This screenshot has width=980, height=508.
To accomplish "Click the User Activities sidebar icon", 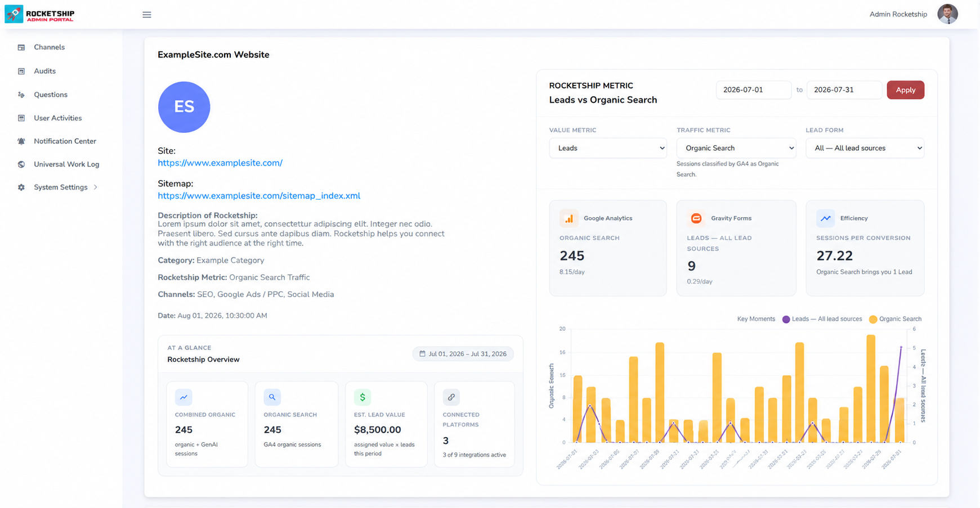I will pos(21,118).
